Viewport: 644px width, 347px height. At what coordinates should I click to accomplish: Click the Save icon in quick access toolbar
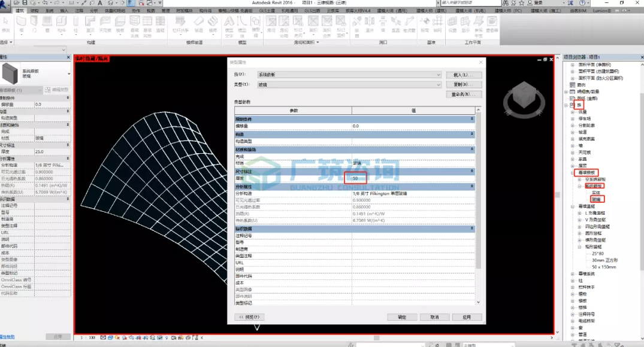(x=25, y=3)
